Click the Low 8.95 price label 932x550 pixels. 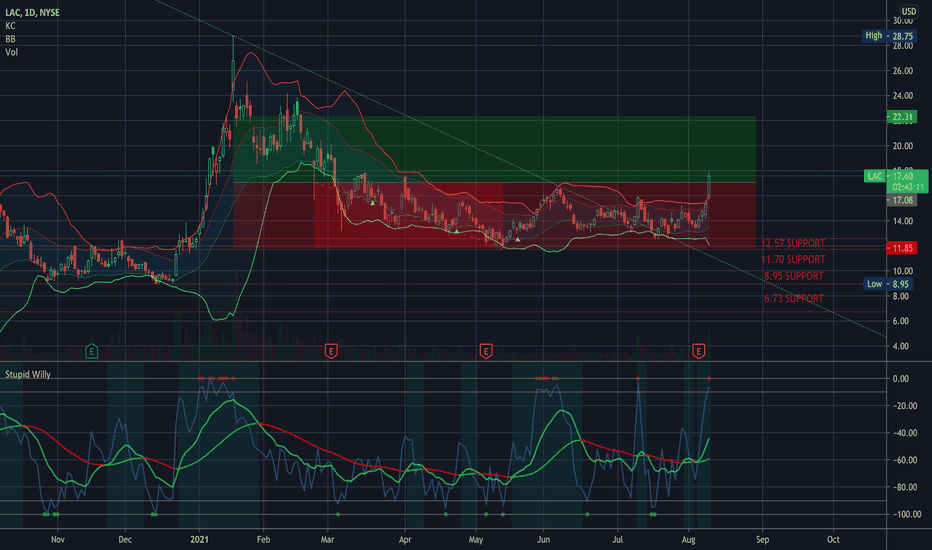887,284
